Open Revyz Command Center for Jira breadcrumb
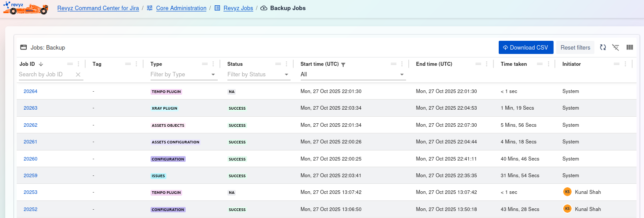The height and width of the screenshot is (218, 644). [98, 8]
